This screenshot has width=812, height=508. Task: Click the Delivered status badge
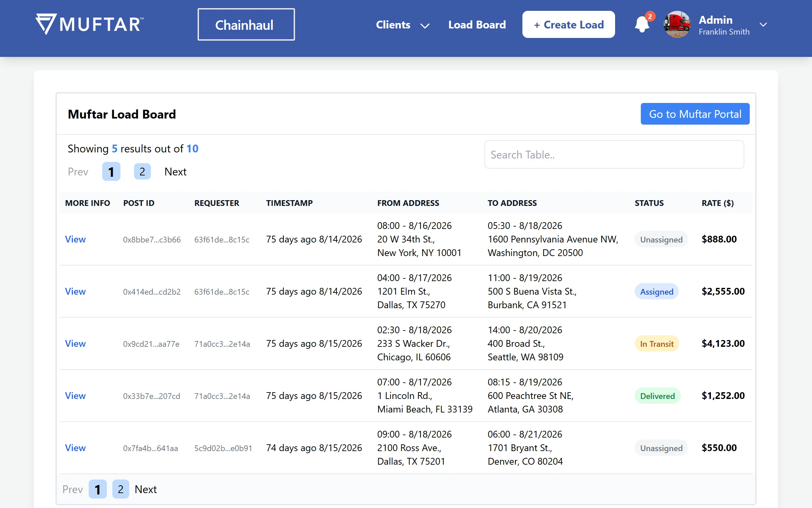click(x=657, y=396)
